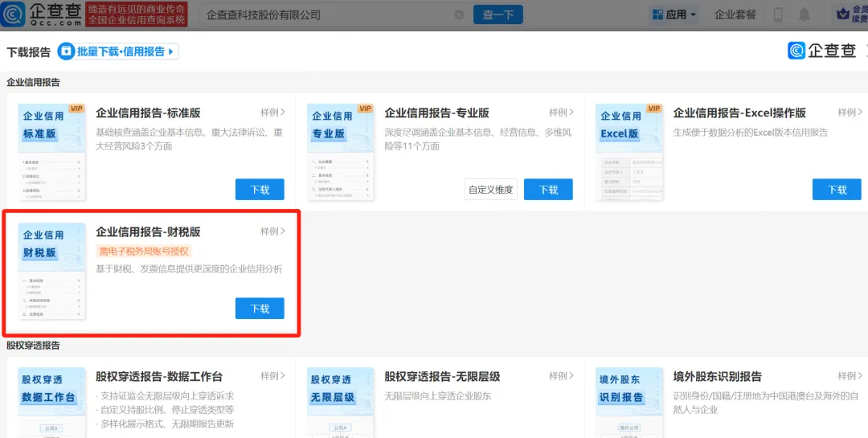
Task: Click the 境外股东识别报告 cover thumbnail
Action: [x=630, y=402]
